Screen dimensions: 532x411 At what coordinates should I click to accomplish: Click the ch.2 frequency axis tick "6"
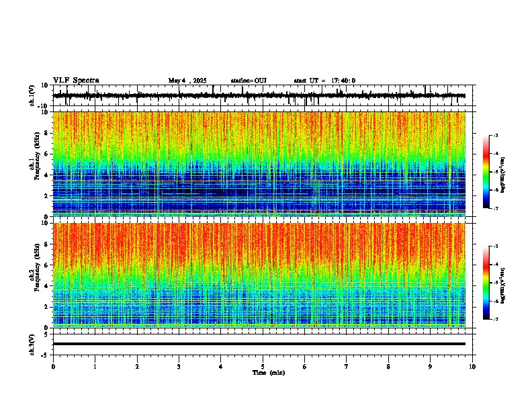tap(46, 265)
